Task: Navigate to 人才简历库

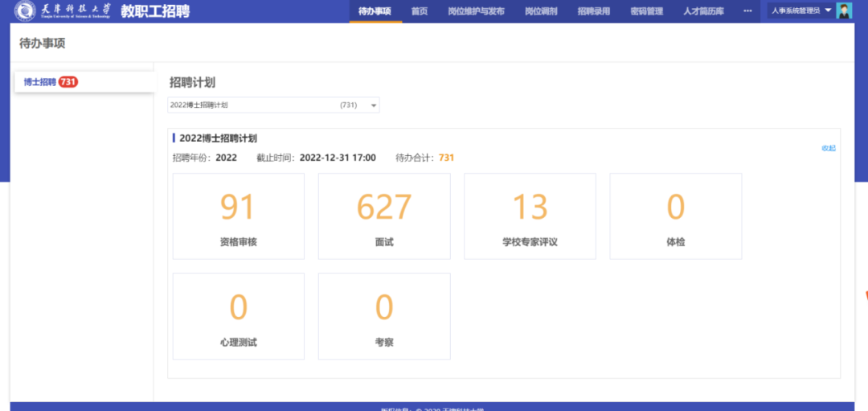Action: (703, 11)
